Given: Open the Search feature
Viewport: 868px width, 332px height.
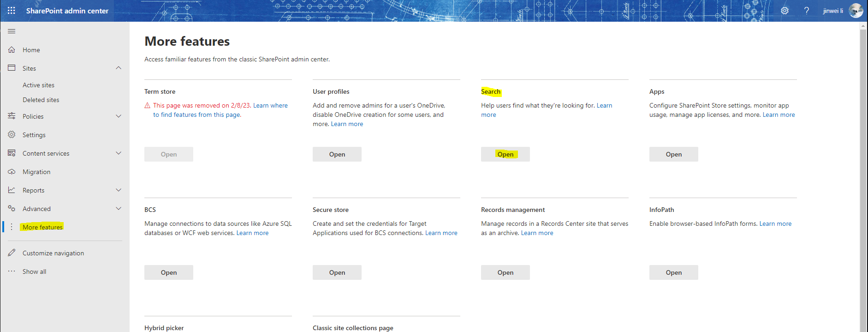Looking at the screenshot, I should tap(505, 154).
